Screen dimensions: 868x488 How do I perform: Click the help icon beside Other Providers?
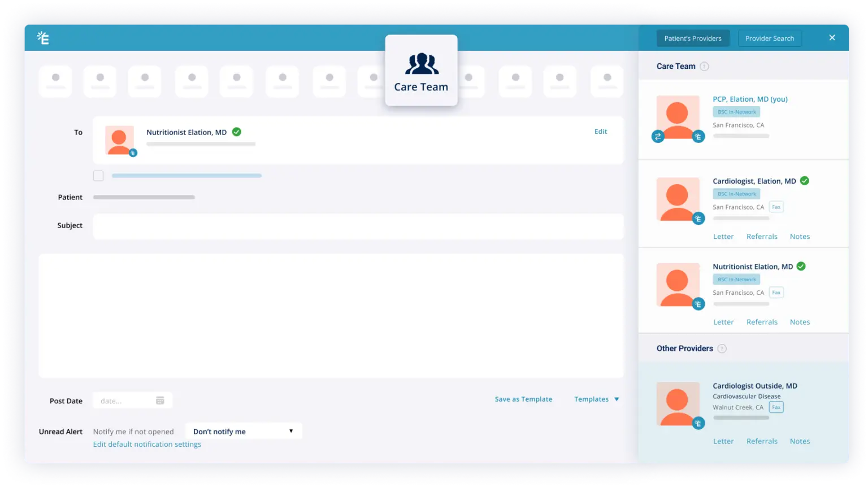[x=722, y=348]
